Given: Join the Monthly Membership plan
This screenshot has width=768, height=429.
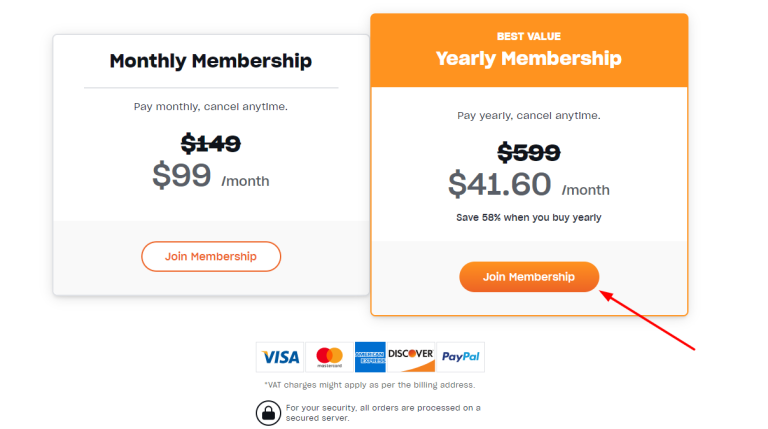Looking at the screenshot, I should [211, 257].
